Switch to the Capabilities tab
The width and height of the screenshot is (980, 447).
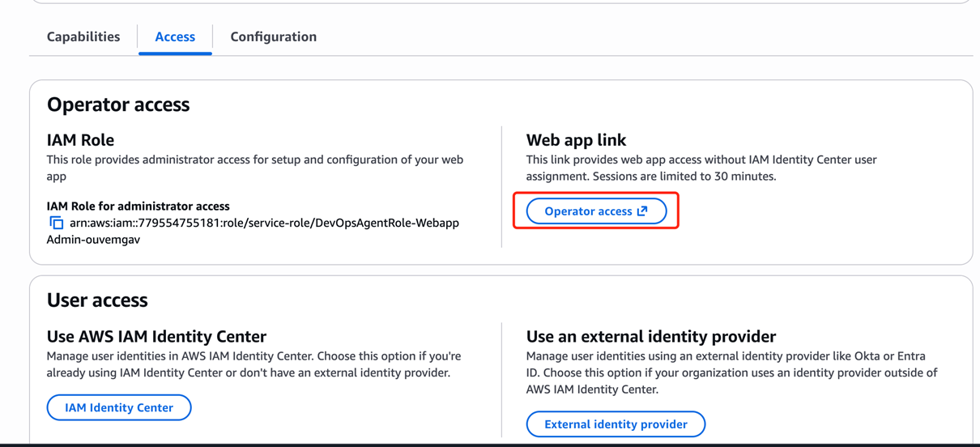(x=83, y=37)
